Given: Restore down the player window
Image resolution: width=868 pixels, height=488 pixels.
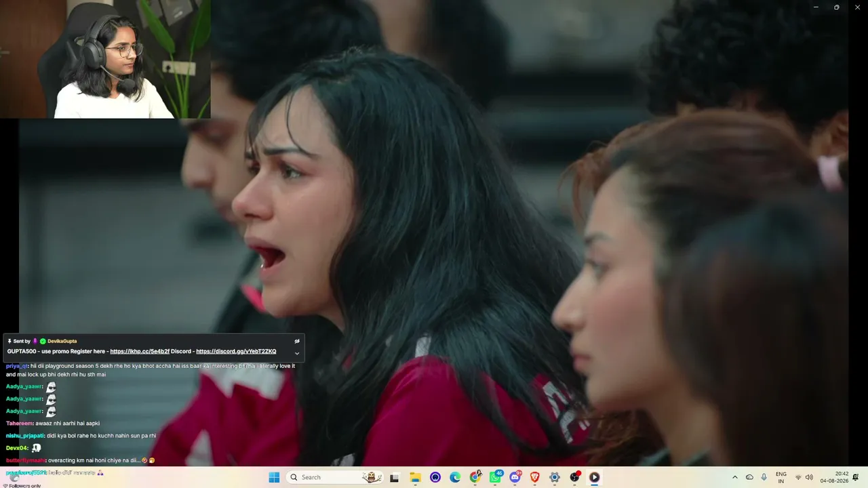Looking at the screenshot, I should coord(836,7).
